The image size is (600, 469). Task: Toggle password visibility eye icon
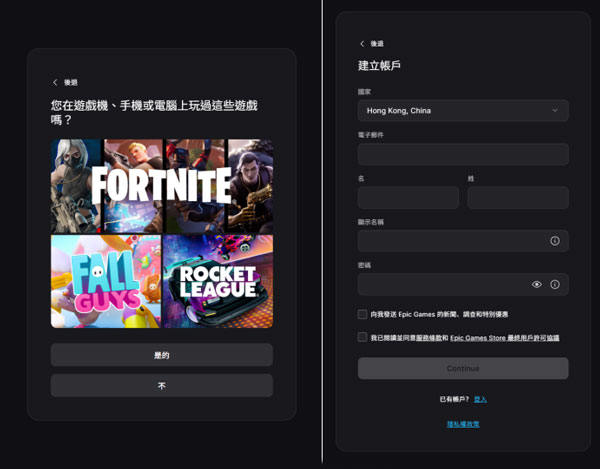(x=536, y=284)
